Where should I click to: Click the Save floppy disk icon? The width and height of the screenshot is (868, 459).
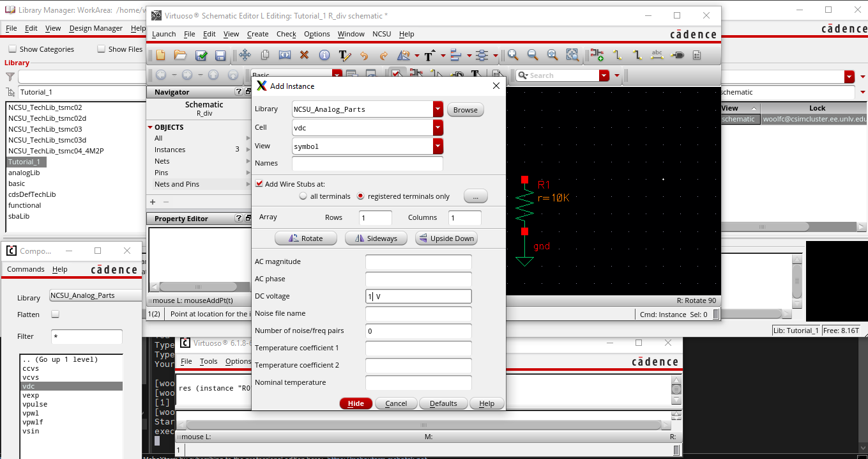[x=220, y=56]
